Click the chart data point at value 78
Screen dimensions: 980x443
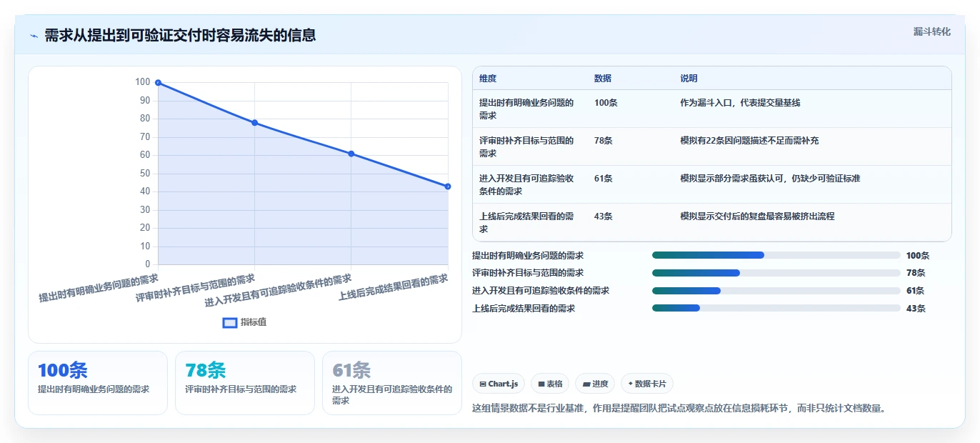pyautogui.click(x=254, y=123)
